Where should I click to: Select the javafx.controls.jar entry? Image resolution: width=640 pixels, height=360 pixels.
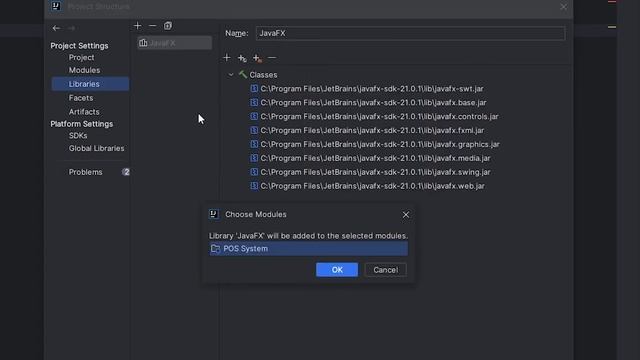coord(379,116)
